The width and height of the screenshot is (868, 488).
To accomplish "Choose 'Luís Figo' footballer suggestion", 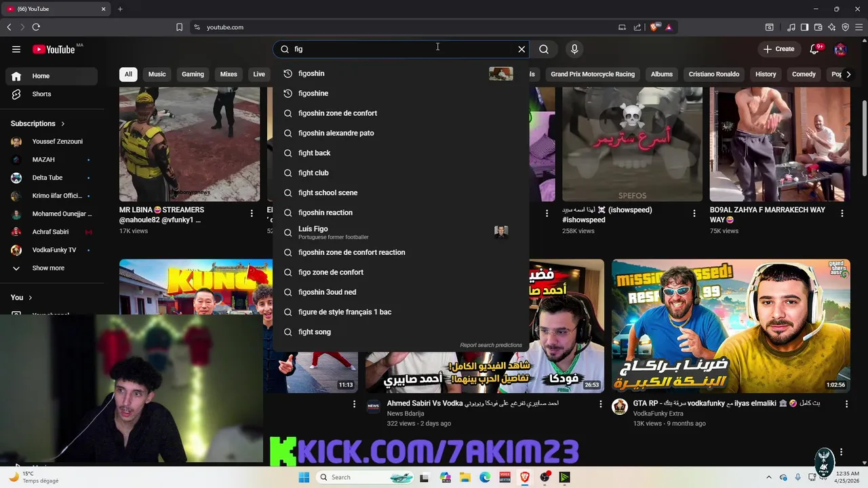I will 401,232.
